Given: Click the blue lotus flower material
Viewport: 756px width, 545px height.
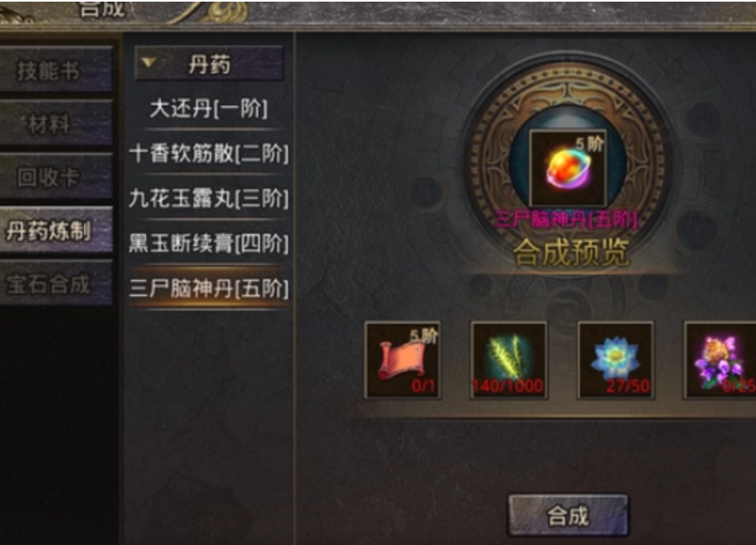Looking at the screenshot, I should 616,360.
